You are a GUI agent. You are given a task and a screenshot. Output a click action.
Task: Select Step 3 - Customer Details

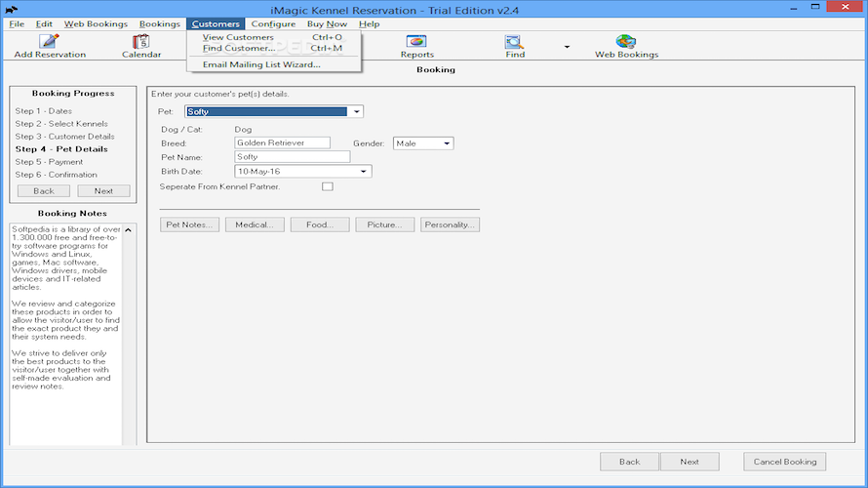(64, 137)
